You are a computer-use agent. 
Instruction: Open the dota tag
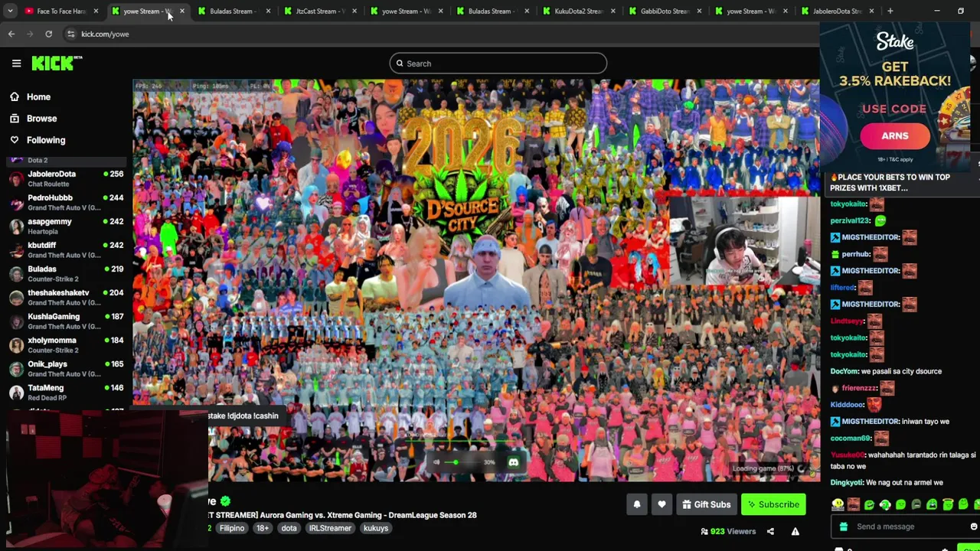[x=289, y=528]
